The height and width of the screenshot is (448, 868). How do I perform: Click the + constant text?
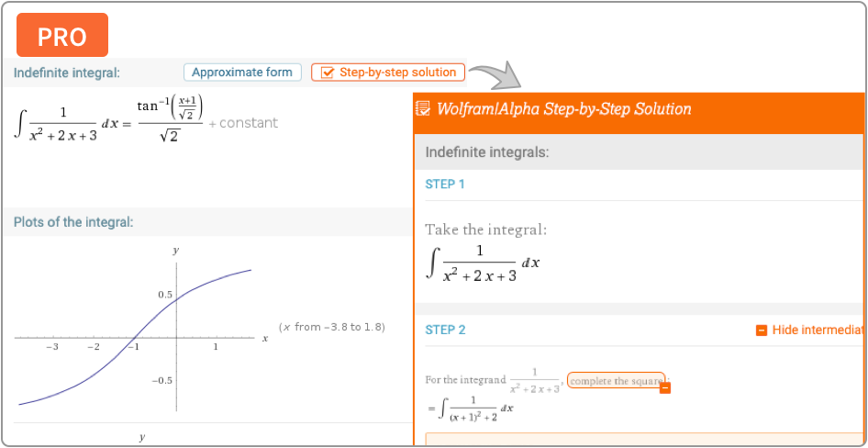[243, 123]
